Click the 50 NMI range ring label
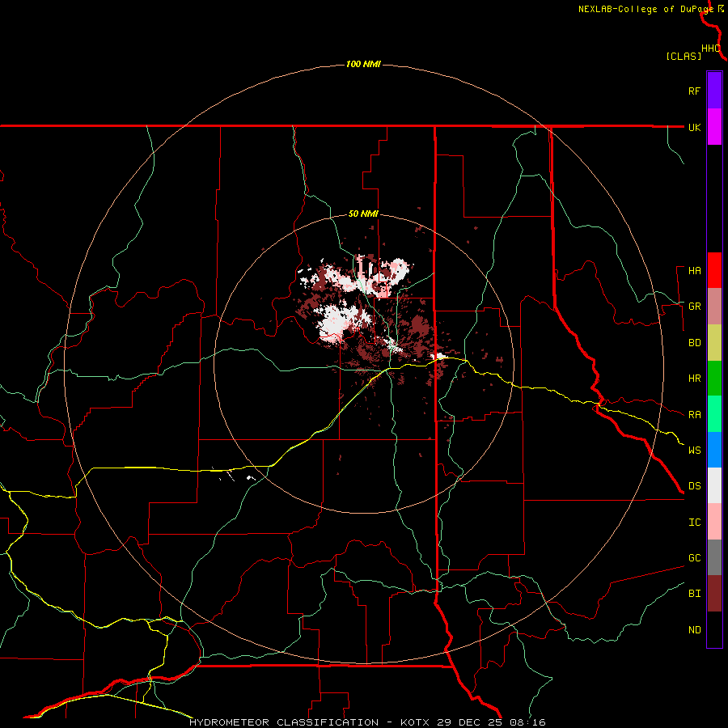Image resolution: width=728 pixels, height=728 pixels. click(363, 214)
